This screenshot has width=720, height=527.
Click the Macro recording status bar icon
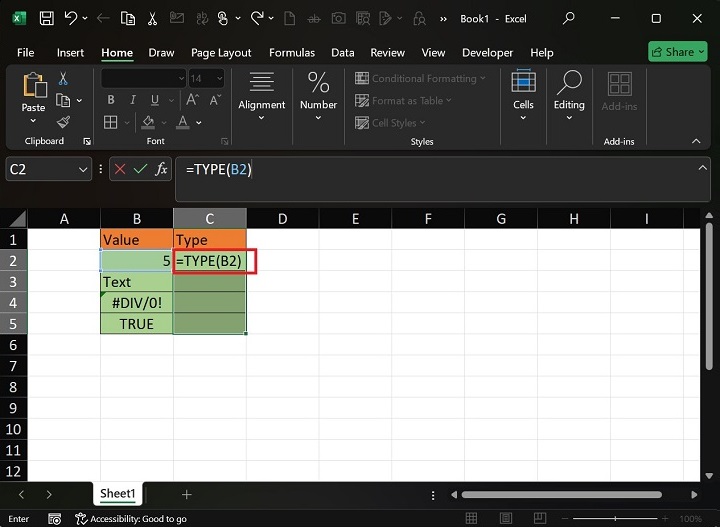point(54,519)
